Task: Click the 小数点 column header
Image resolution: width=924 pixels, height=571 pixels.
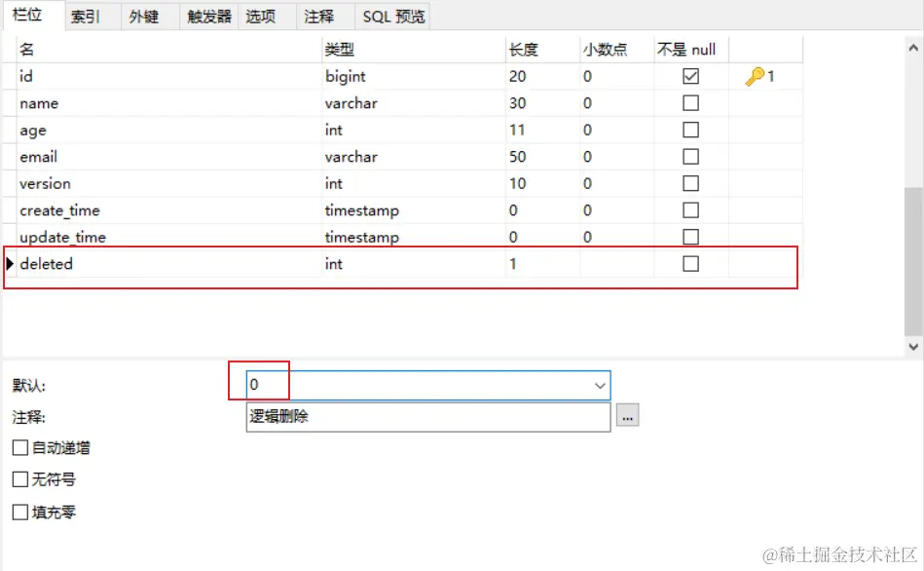Action: (x=617, y=49)
